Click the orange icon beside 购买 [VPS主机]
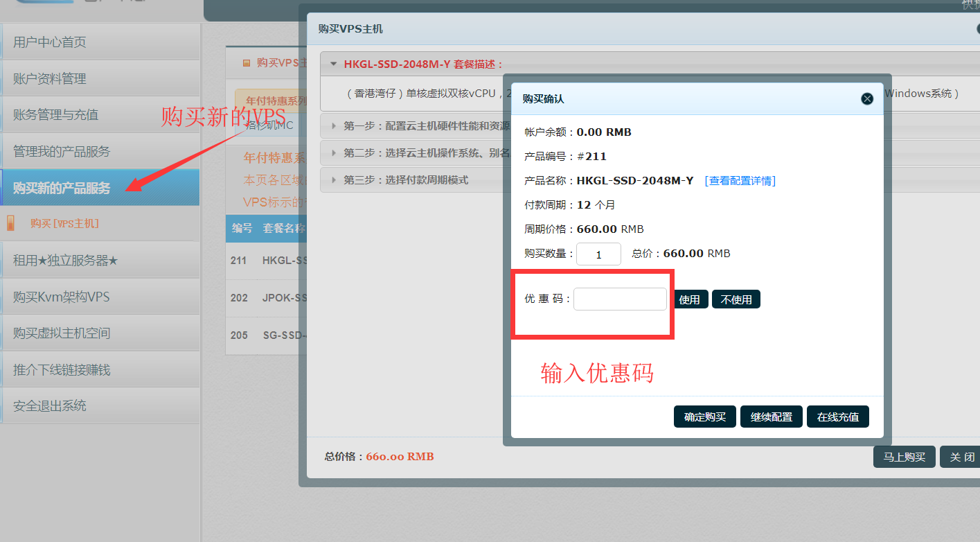 click(x=10, y=223)
